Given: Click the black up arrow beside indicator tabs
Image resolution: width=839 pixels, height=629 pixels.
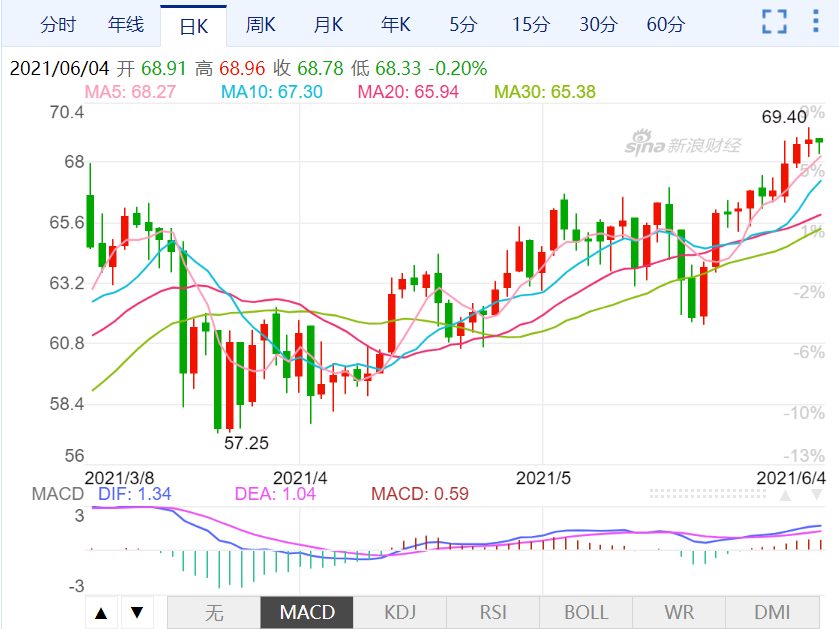Looking at the screenshot, I should coord(102,612).
